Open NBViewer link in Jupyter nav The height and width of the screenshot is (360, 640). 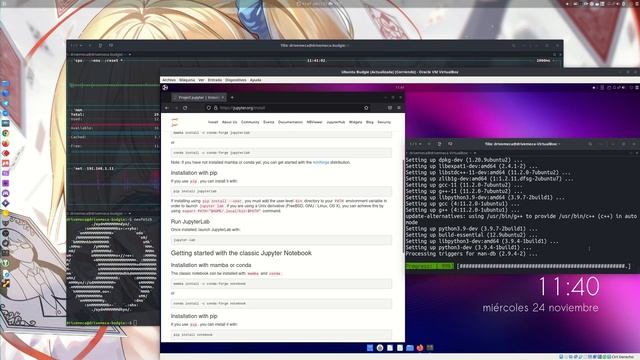click(x=314, y=122)
